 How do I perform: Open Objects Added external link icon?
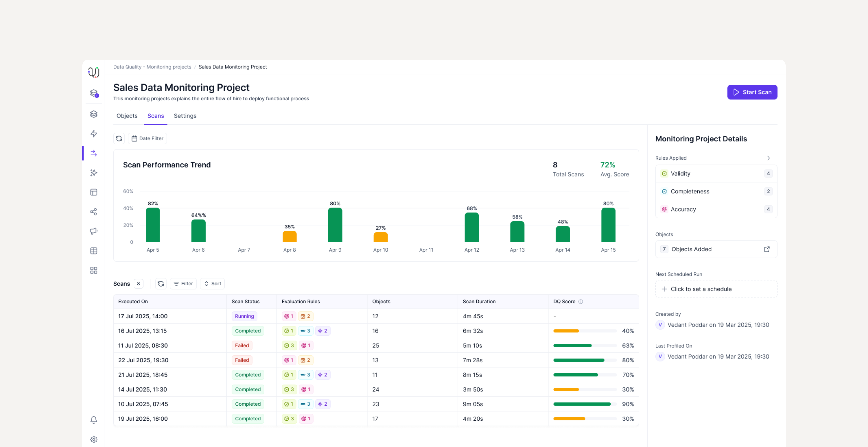pyautogui.click(x=767, y=249)
